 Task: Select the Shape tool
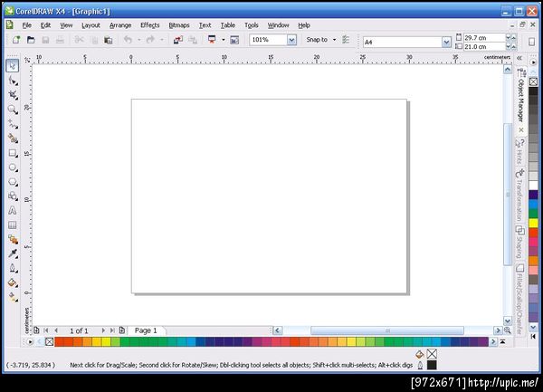point(13,81)
